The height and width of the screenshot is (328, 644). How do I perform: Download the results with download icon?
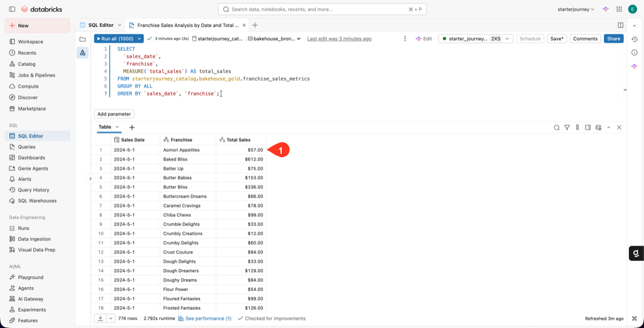click(x=100, y=318)
